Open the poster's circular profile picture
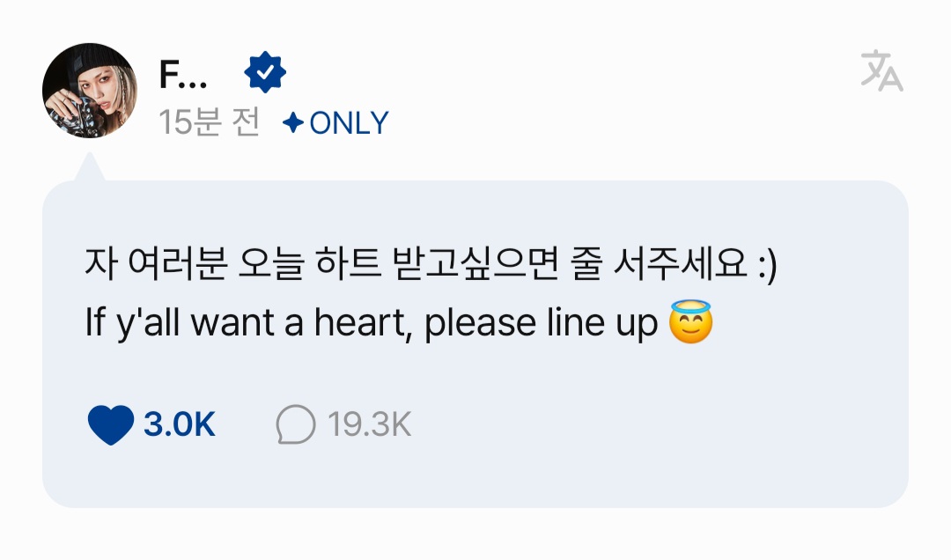The width and height of the screenshot is (951, 560). (x=90, y=91)
